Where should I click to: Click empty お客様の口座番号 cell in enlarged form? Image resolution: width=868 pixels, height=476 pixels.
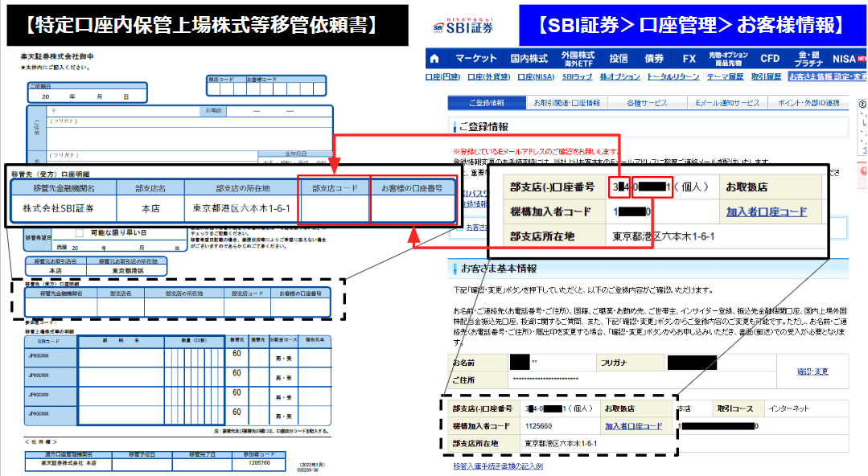[x=413, y=208]
